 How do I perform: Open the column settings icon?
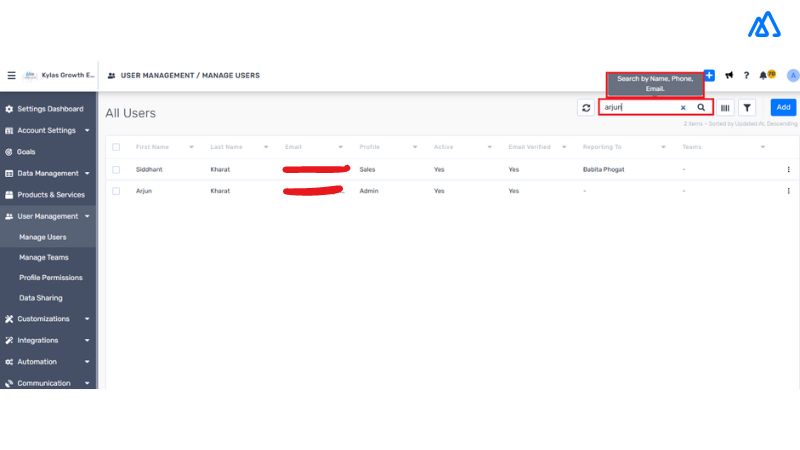coord(725,108)
